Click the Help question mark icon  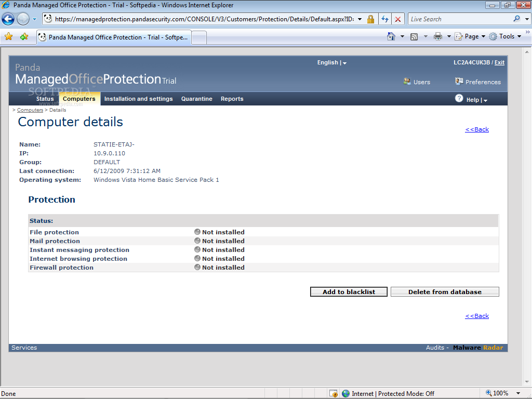point(459,98)
